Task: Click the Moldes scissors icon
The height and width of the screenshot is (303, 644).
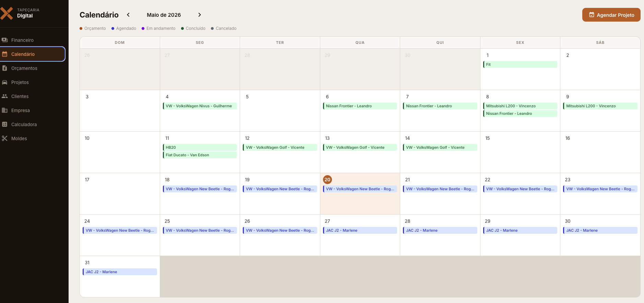Action: pos(4,138)
